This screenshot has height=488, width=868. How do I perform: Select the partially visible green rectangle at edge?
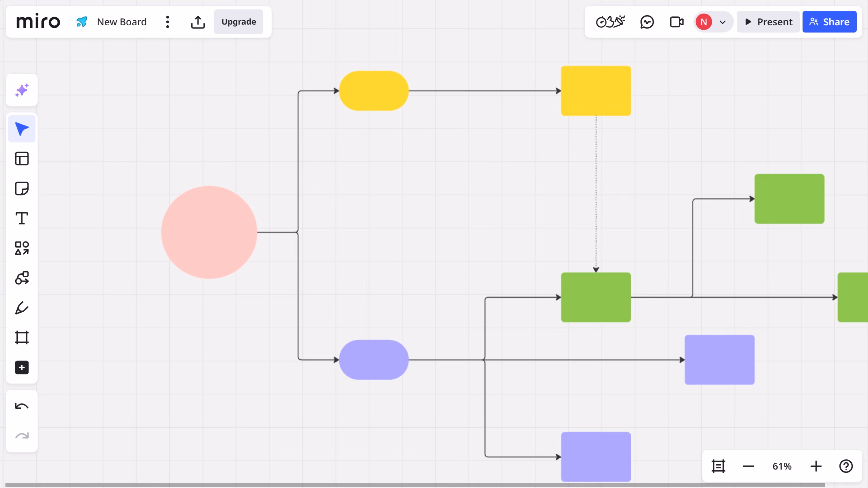853,297
